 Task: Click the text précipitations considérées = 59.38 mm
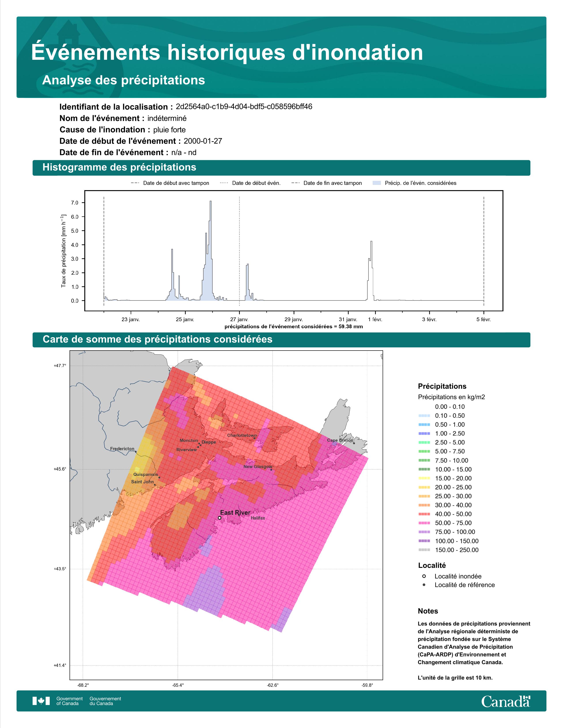(294, 327)
